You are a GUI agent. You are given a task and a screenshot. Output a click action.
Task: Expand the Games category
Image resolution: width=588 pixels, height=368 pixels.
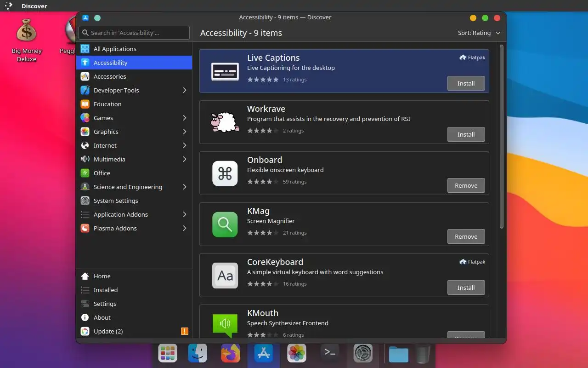(x=185, y=118)
